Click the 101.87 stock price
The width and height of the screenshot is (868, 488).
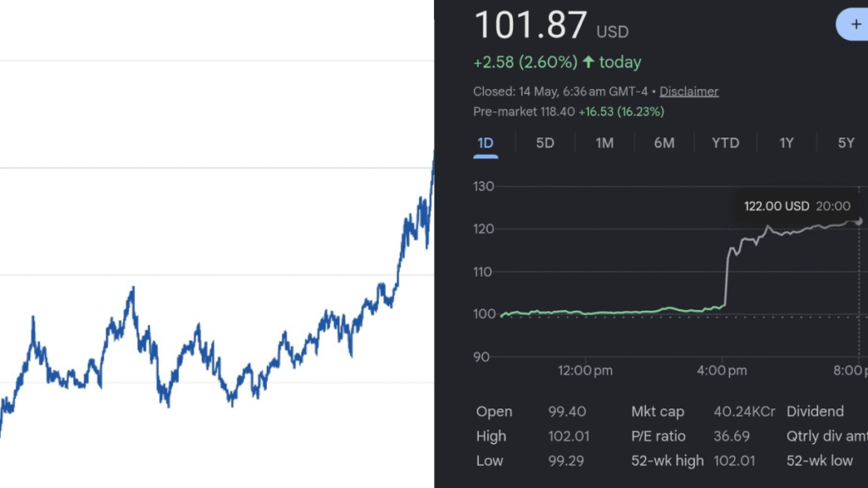click(x=531, y=25)
